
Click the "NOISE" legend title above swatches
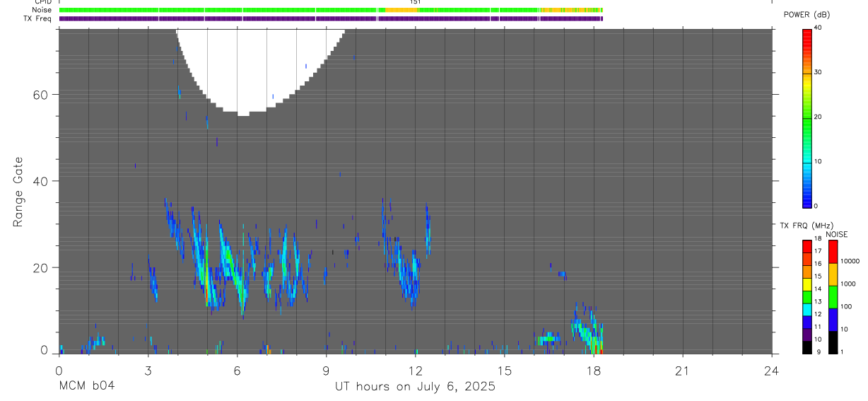(x=837, y=234)
